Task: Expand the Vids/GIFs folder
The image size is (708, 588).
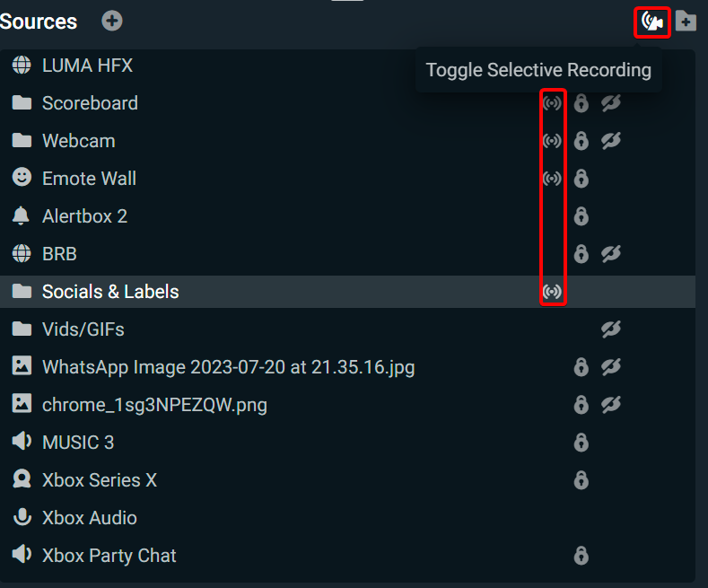Action: tap(22, 329)
